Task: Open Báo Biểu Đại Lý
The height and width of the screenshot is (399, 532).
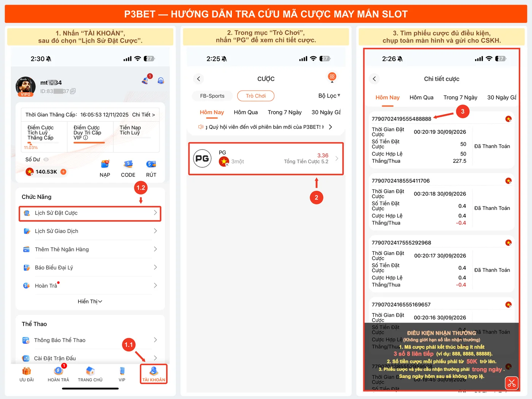Action: click(90, 268)
